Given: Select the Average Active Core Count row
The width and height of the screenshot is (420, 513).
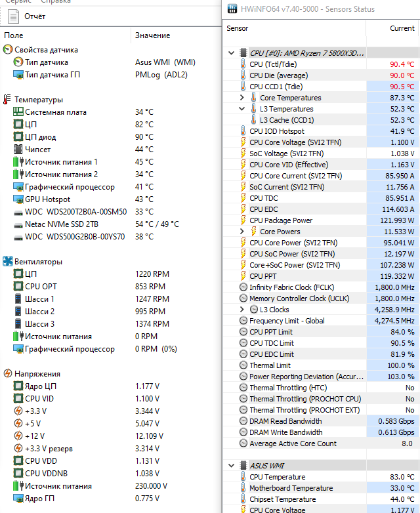Looking at the screenshot, I should tap(321, 443).
